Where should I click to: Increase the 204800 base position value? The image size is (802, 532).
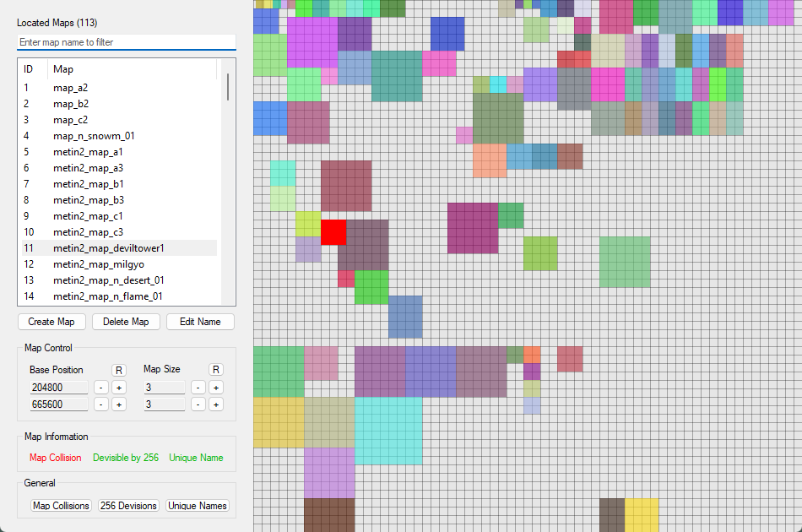click(119, 388)
